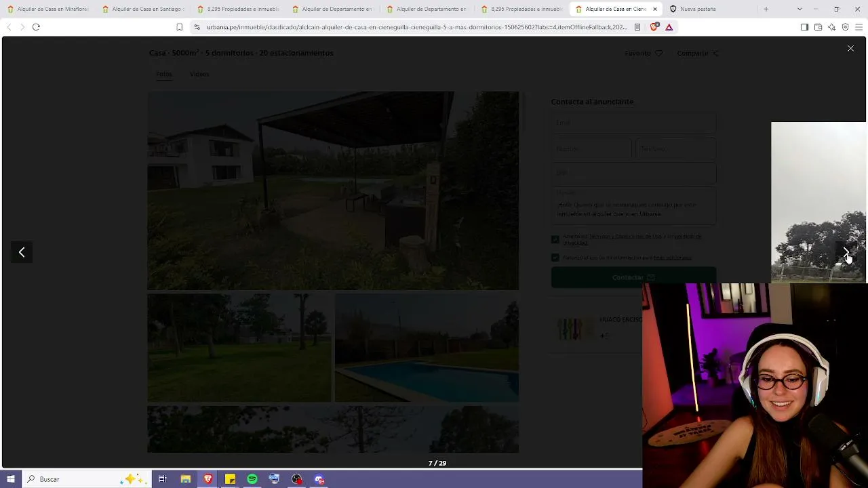Open Brave browser taskbar icon
This screenshot has width=868, height=488.
(x=208, y=479)
